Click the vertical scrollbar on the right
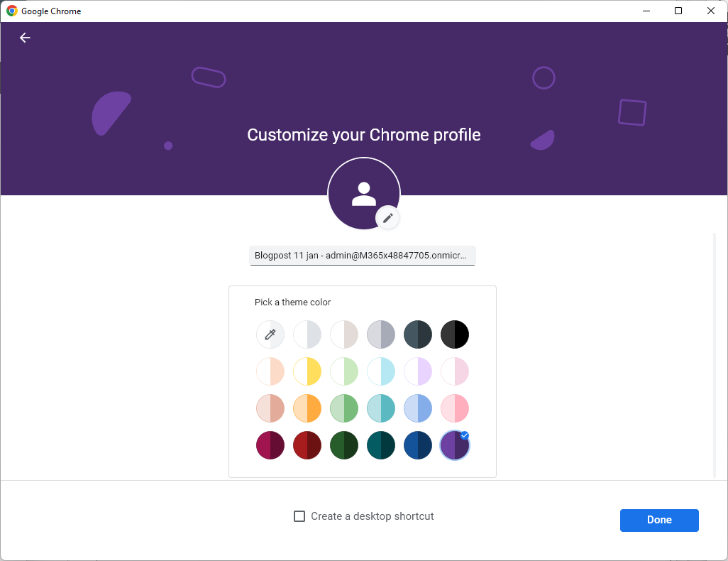 click(714, 355)
